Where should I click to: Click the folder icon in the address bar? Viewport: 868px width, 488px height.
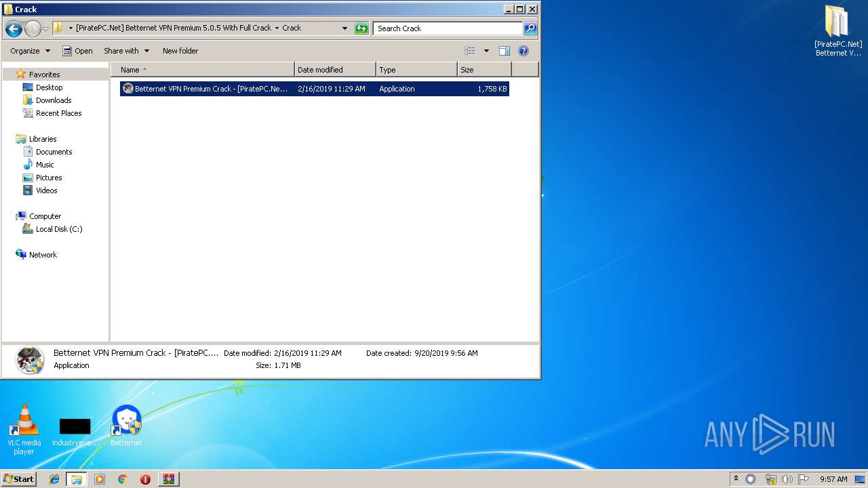58,28
